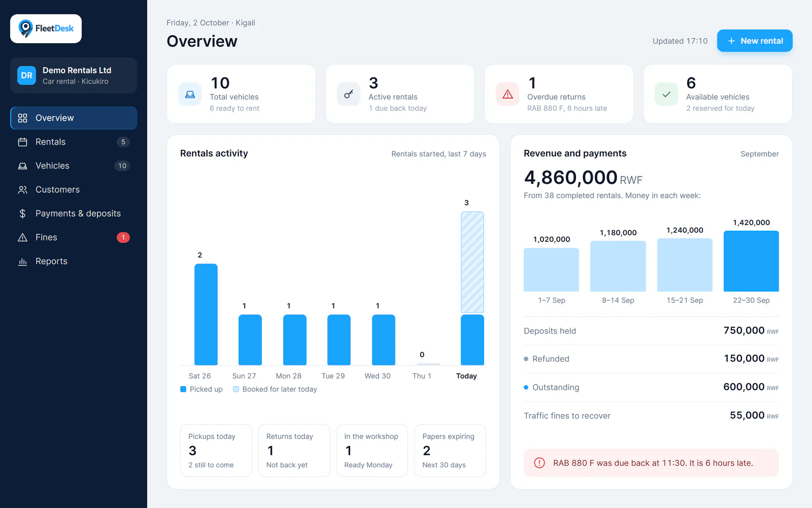Click the DR company avatar

(26, 75)
